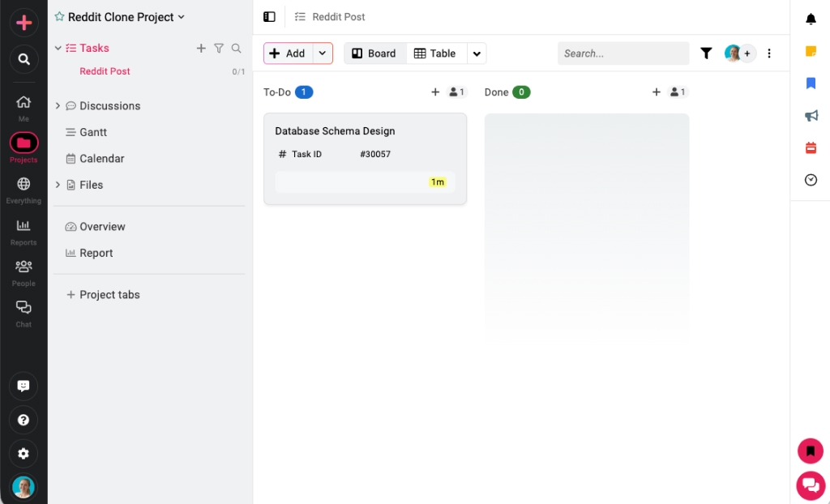The height and width of the screenshot is (504, 830).
Task: Open Database Schema Design task card
Action: 366,159
